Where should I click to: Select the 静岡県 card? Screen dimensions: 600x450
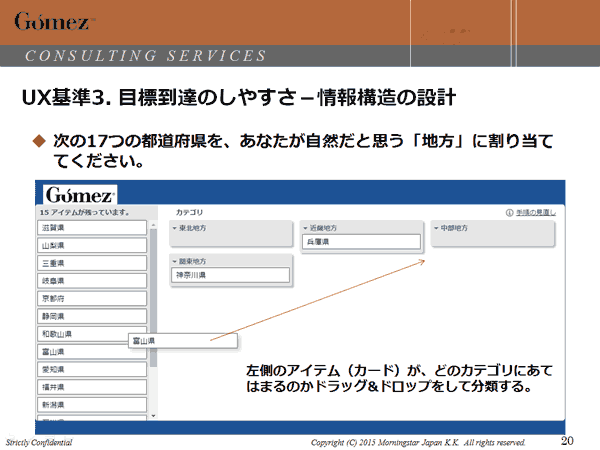(92, 316)
